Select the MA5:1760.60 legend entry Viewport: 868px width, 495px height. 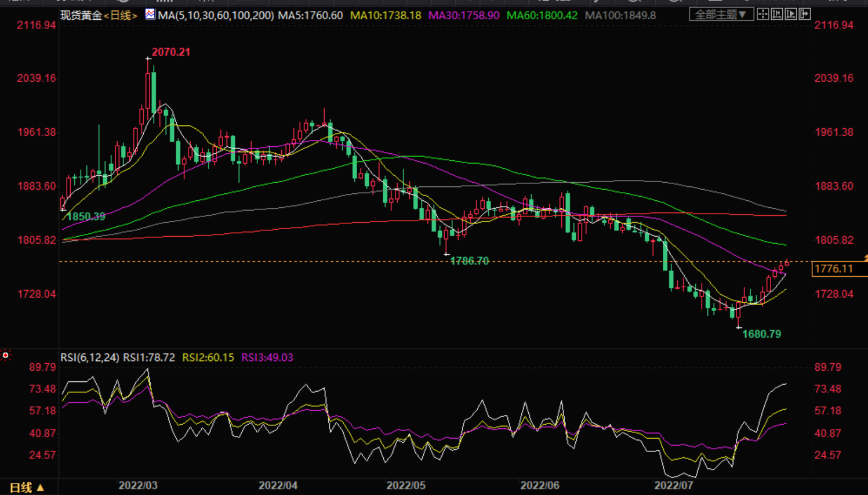coord(310,16)
